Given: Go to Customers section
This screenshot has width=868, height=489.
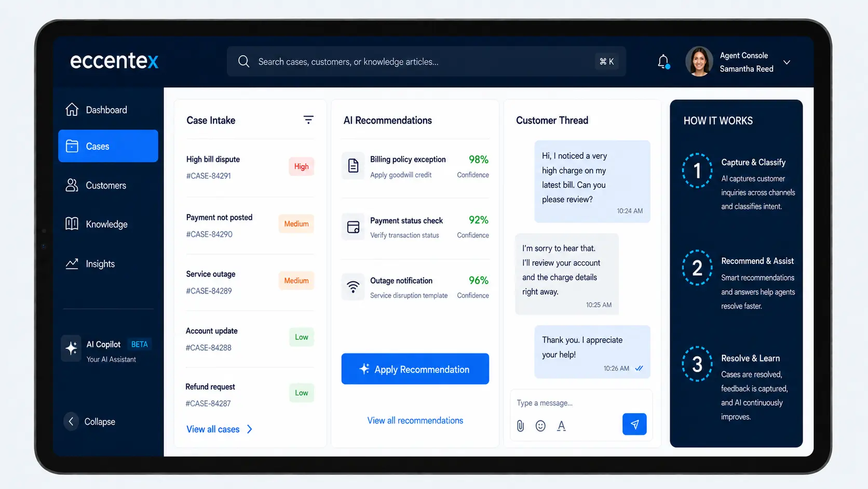Looking at the screenshot, I should coord(108,186).
